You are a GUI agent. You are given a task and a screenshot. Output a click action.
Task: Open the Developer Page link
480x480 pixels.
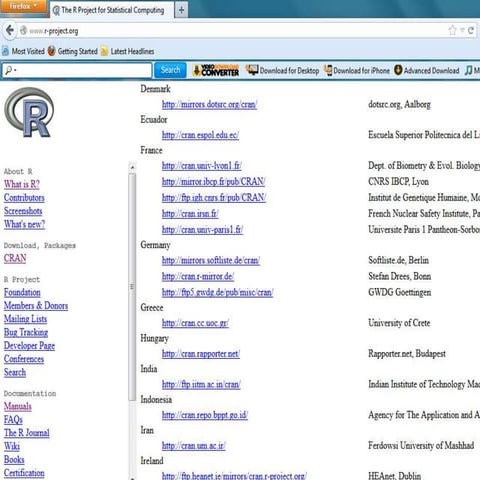point(29,346)
